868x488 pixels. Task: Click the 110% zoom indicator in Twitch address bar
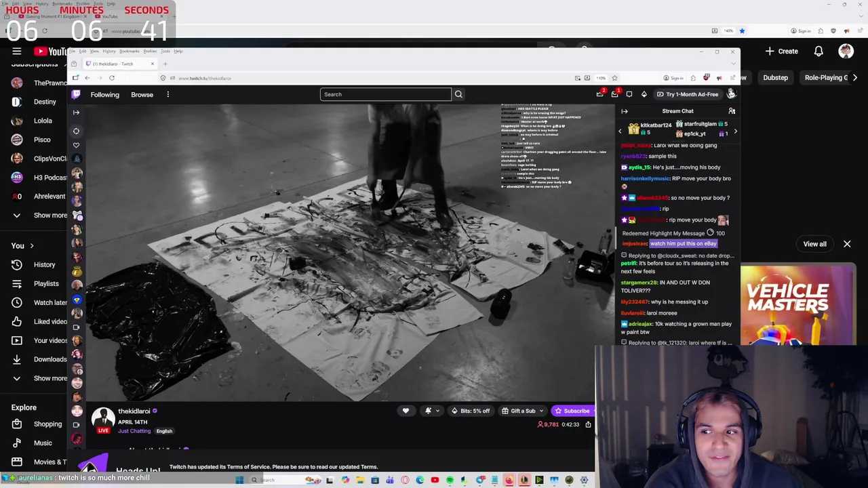coord(601,78)
